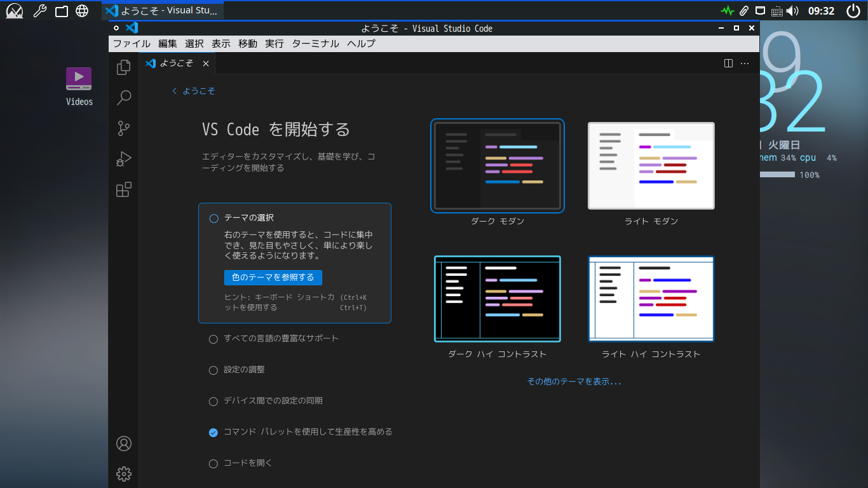
Task: Choose the ダーク モダン theme thumbnail
Action: [498, 166]
